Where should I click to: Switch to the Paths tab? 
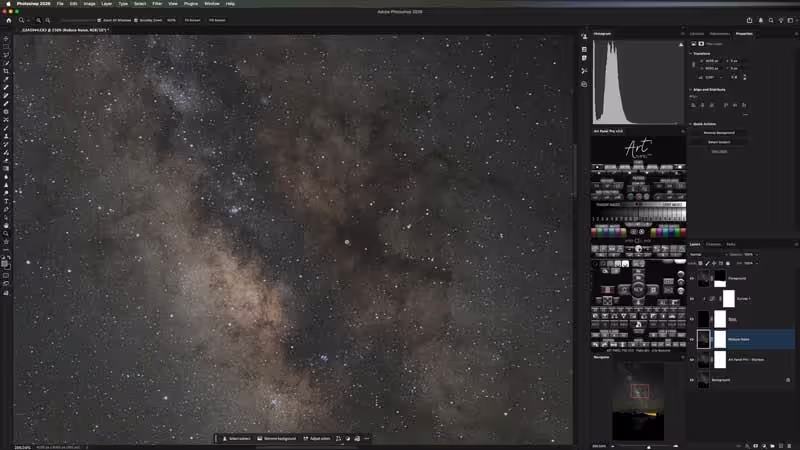tap(731, 244)
